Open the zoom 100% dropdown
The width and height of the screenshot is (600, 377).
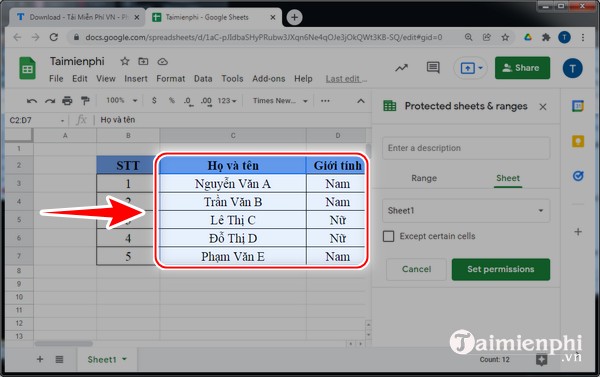click(122, 101)
